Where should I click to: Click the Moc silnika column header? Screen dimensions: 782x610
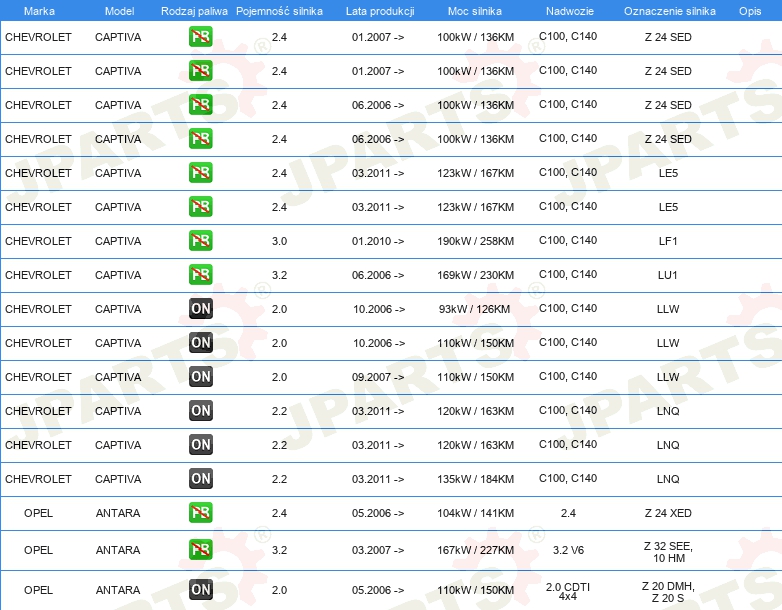(475, 11)
